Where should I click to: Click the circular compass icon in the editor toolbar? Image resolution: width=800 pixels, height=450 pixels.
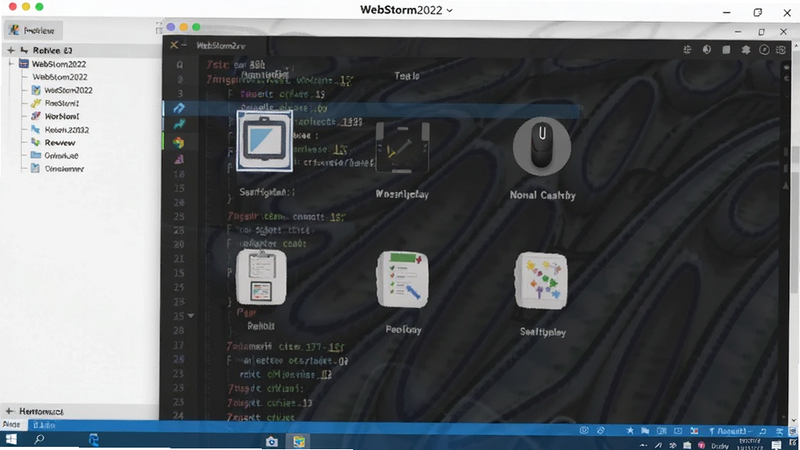pos(764,49)
